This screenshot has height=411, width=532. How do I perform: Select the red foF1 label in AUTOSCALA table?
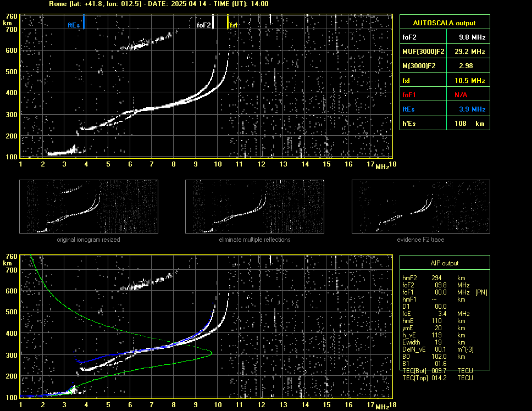[x=409, y=95]
